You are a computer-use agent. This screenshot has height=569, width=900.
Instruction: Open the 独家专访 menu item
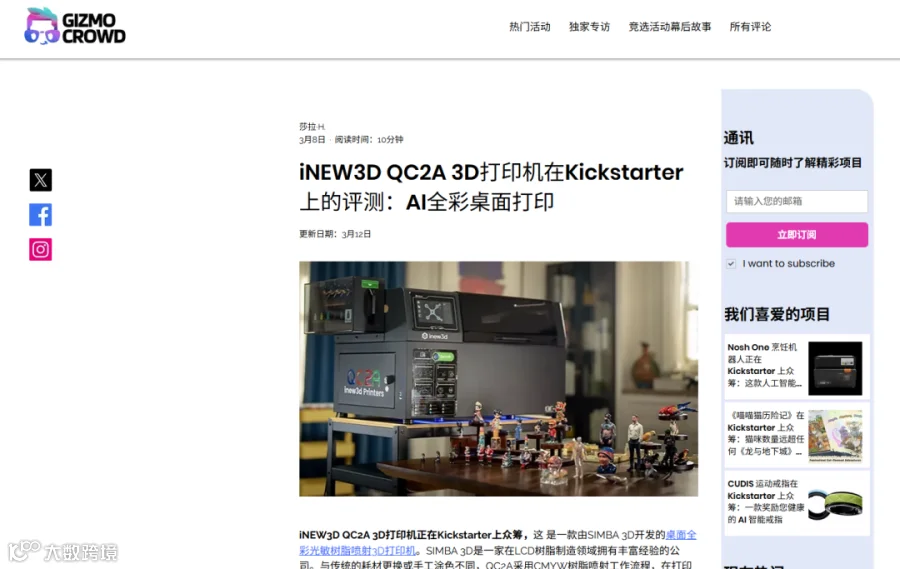589,27
